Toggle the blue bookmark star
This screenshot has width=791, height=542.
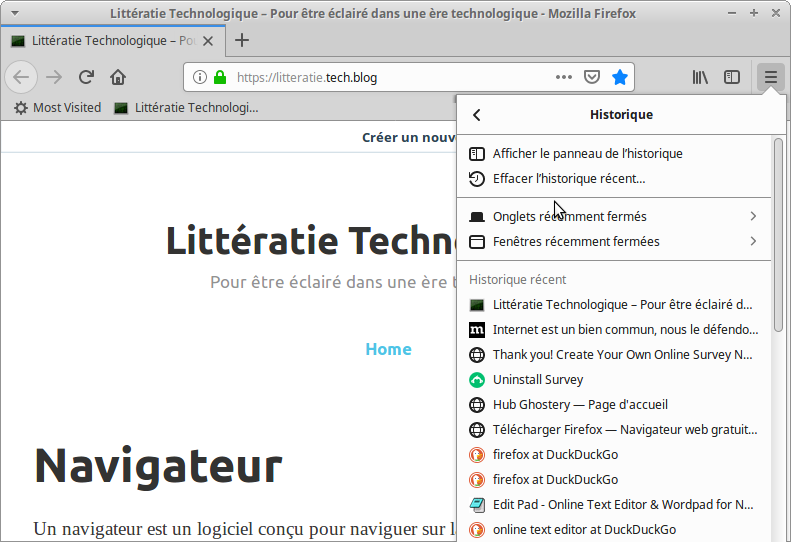pos(620,77)
